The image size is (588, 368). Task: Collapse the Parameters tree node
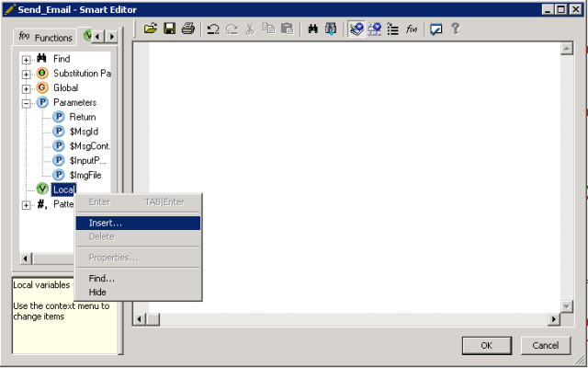pyautogui.click(x=27, y=103)
